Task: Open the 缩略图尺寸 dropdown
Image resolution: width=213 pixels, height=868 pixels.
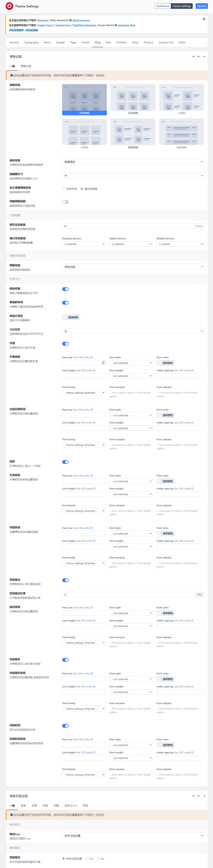Action: 133,176
